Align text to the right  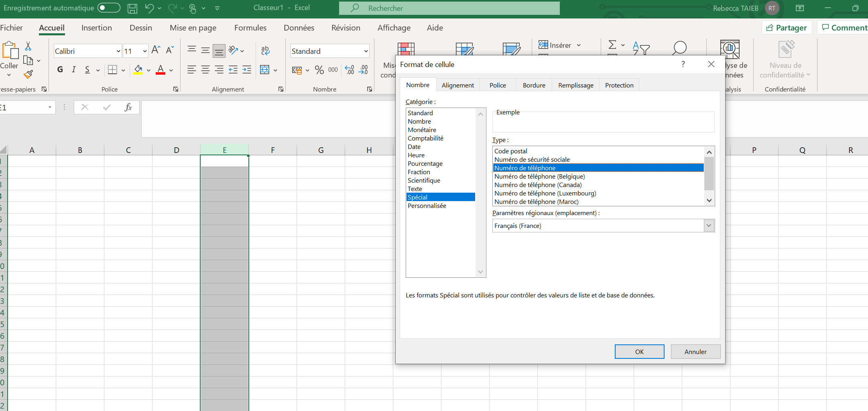tap(219, 69)
